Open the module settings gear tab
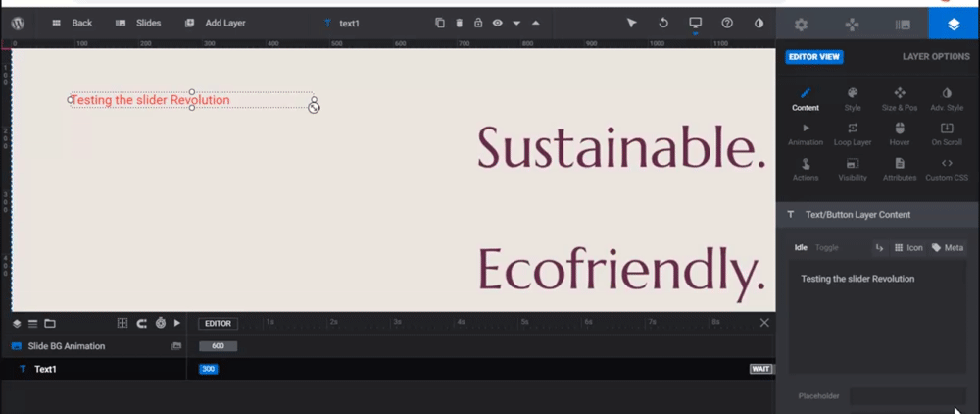 [x=802, y=25]
